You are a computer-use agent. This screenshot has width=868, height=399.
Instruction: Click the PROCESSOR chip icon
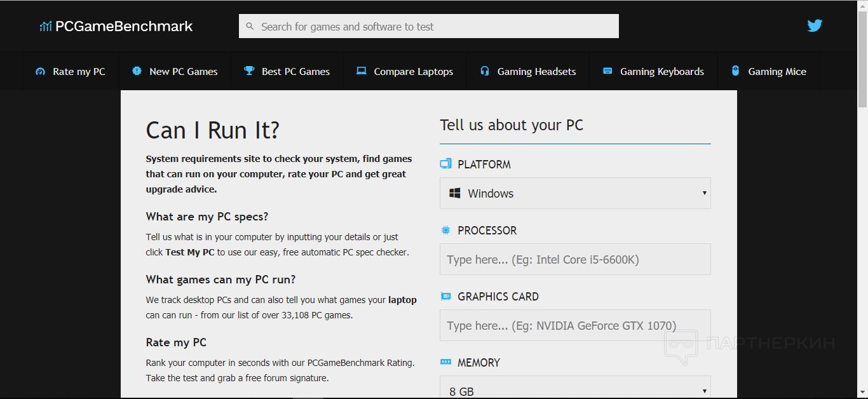point(445,230)
